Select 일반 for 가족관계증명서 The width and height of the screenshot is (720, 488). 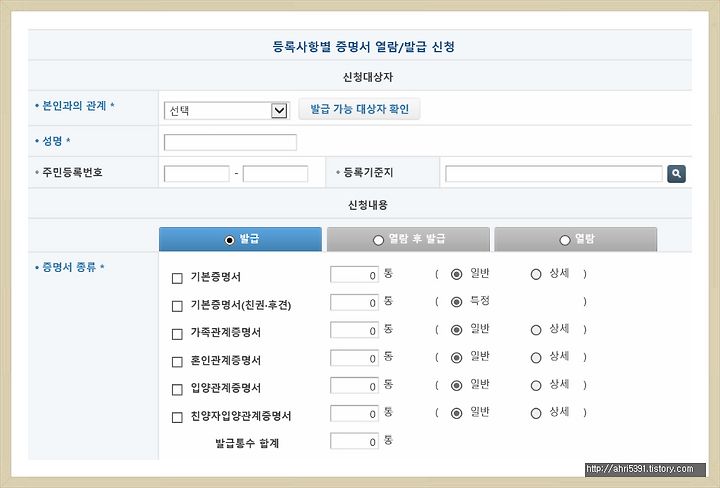click(456, 330)
